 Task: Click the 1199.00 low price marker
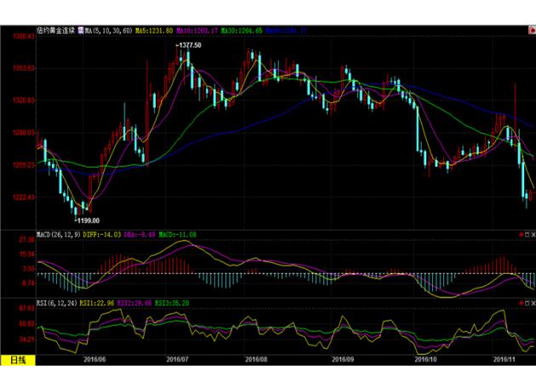pyautogui.click(x=88, y=219)
